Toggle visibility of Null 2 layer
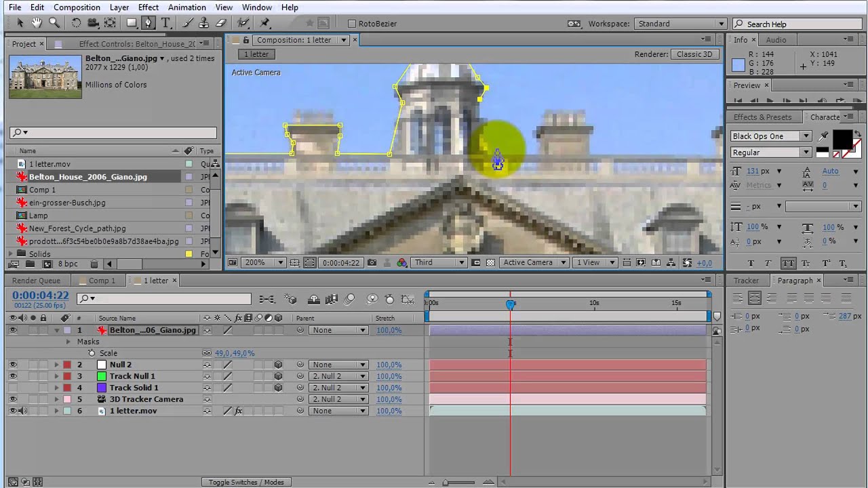Image resolution: width=868 pixels, height=488 pixels. [x=13, y=365]
